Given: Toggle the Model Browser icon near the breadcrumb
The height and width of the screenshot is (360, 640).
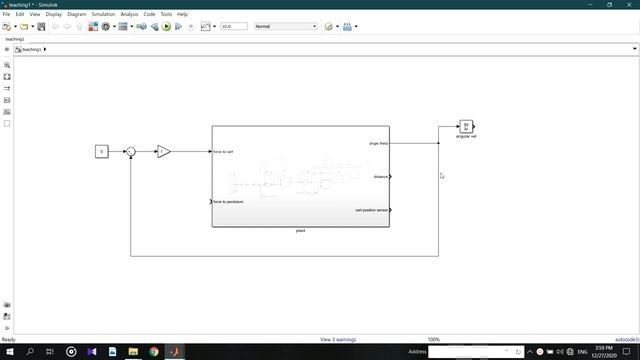Looking at the screenshot, I should [7, 49].
